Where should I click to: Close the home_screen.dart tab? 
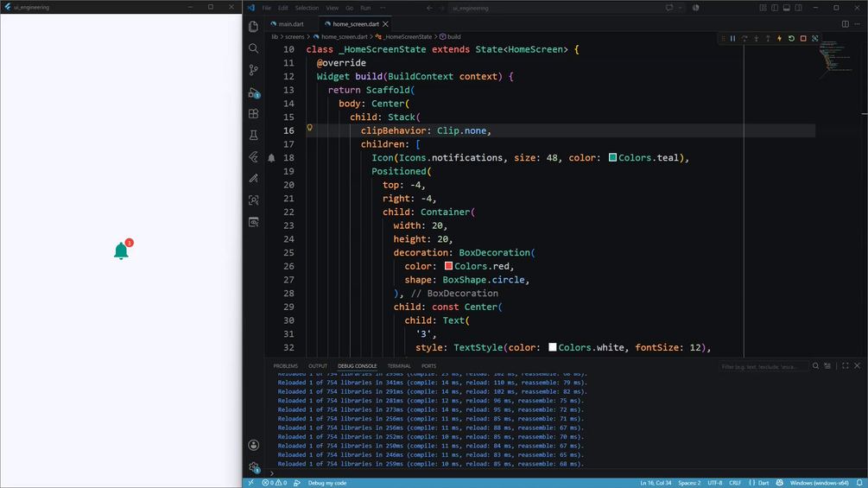[x=385, y=24]
